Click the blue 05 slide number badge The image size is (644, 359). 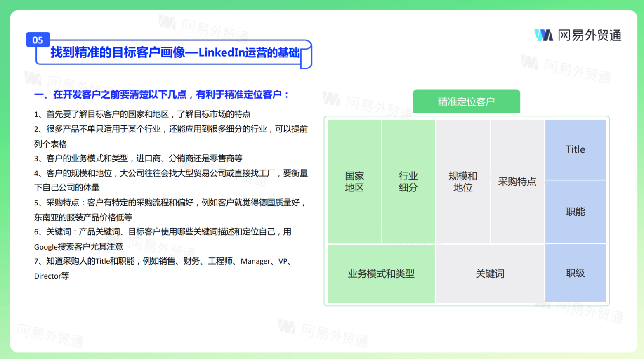pos(38,40)
